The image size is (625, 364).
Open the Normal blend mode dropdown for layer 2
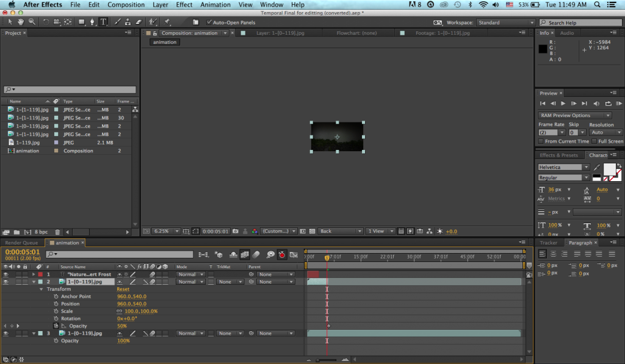(x=189, y=281)
